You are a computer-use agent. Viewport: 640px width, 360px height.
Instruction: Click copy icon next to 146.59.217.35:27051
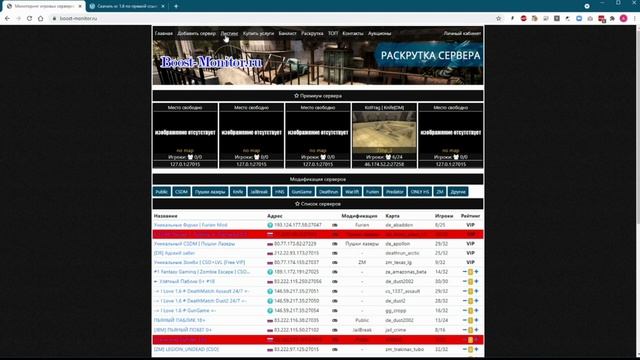pos(335,291)
